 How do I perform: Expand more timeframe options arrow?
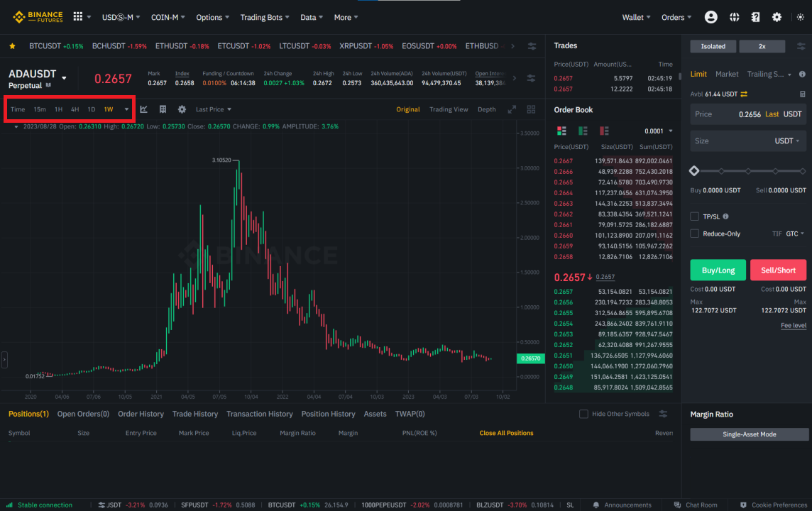tap(126, 109)
